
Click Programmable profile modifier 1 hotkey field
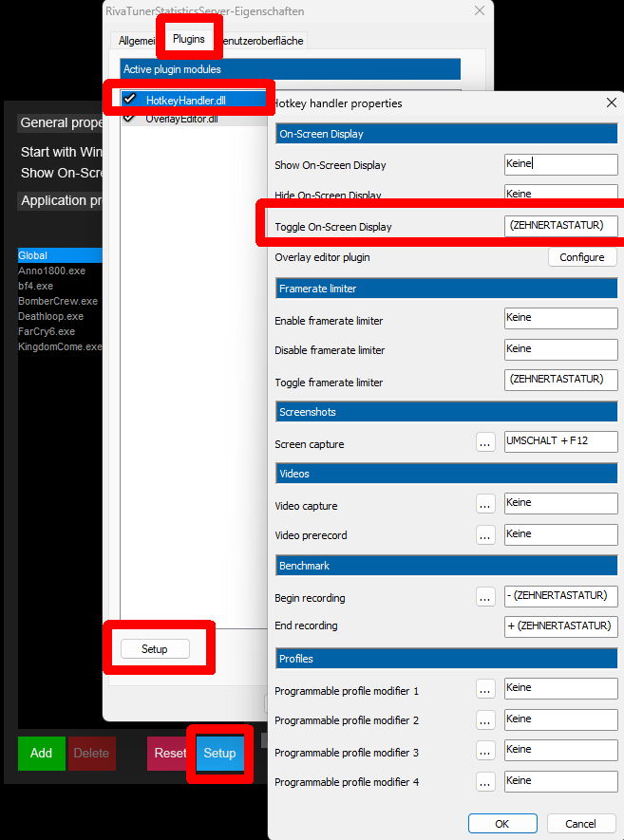(560, 688)
